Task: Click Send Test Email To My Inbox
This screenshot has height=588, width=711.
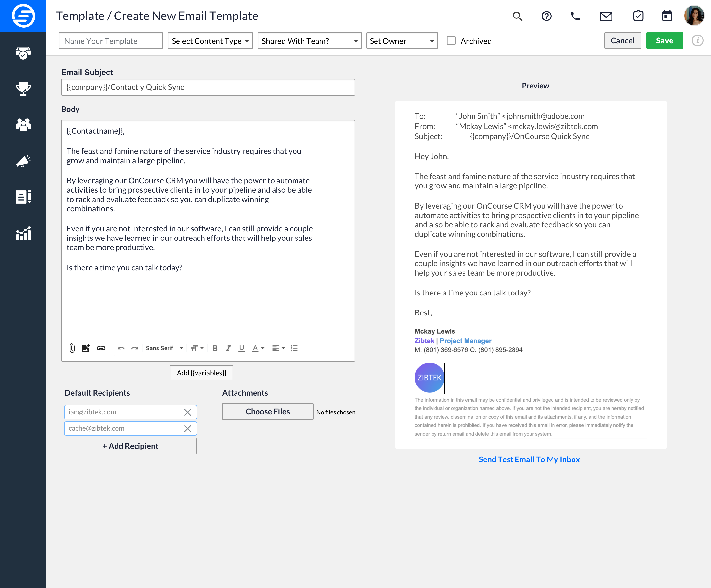Action: click(529, 459)
